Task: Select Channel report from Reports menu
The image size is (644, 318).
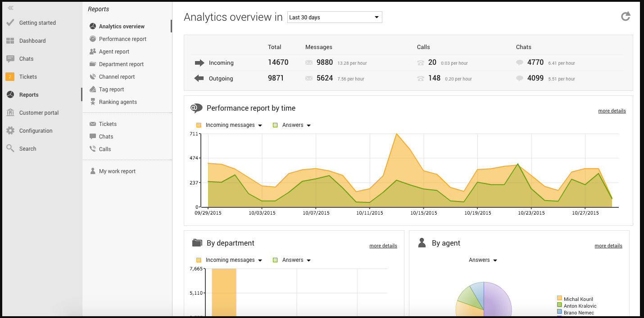Action: pos(117,77)
